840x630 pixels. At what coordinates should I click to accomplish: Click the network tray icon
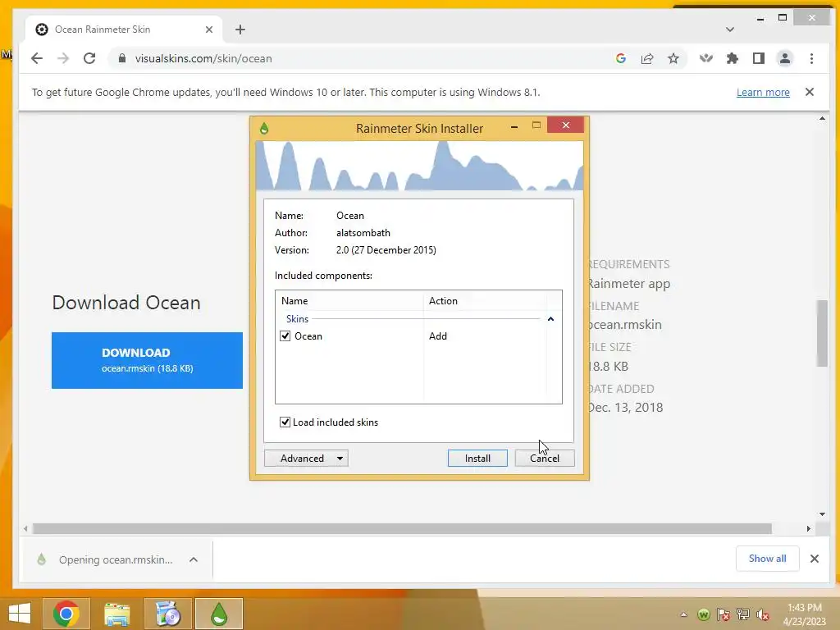pyautogui.click(x=743, y=614)
